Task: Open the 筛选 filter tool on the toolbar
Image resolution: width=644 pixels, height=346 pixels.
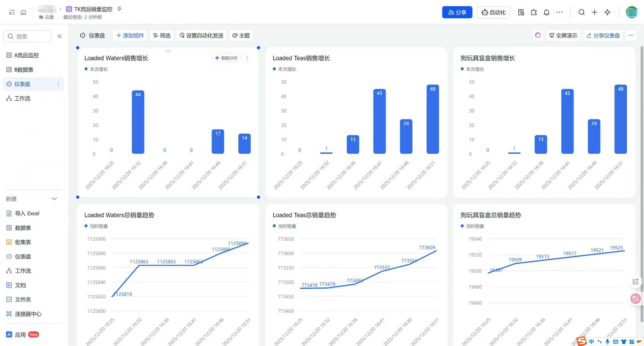Action: point(162,36)
